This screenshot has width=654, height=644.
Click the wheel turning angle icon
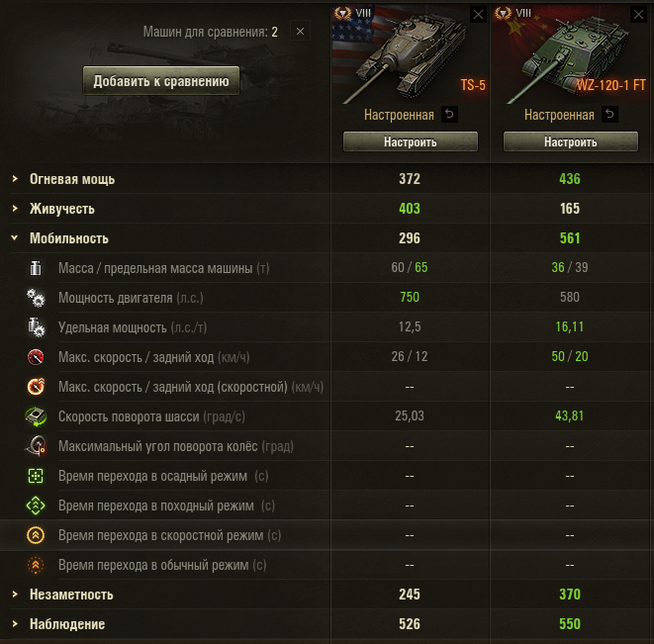36,446
